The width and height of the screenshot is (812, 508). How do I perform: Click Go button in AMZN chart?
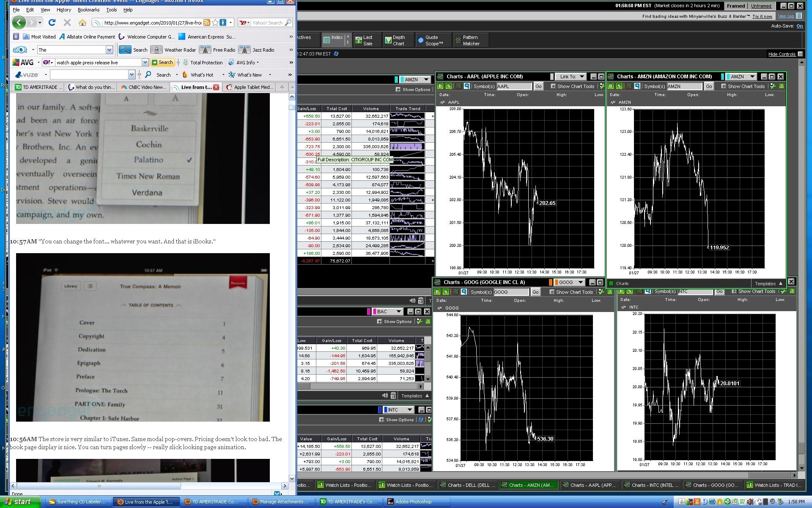[709, 86]
